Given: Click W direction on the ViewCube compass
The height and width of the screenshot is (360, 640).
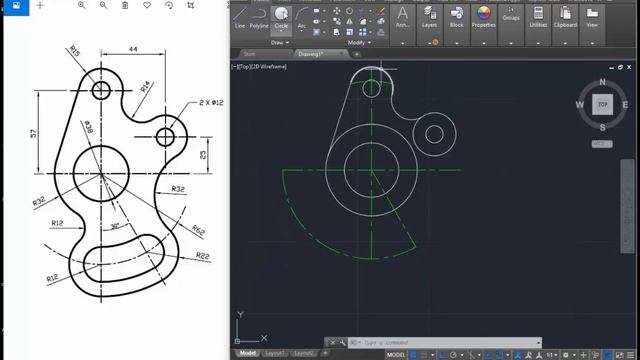Looking at the screenshot, I should (580, 105).
